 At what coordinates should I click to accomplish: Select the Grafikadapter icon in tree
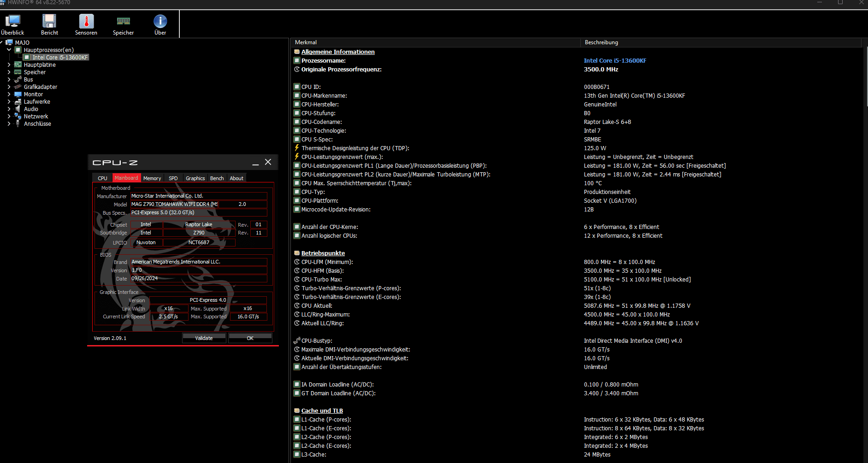coord(18,87)
